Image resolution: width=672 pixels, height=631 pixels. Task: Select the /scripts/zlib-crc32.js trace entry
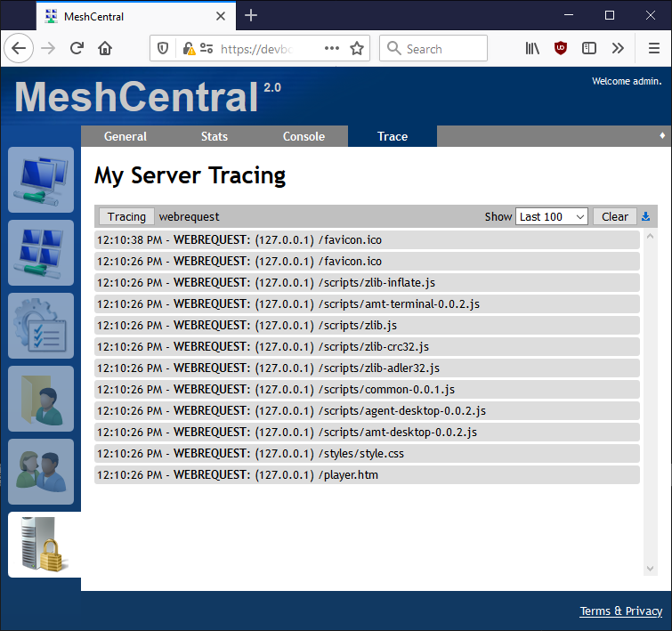[367, 347]
